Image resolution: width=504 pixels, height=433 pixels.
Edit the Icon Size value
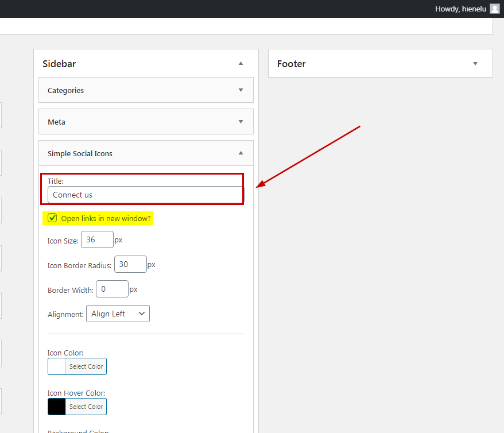point(97,239)
